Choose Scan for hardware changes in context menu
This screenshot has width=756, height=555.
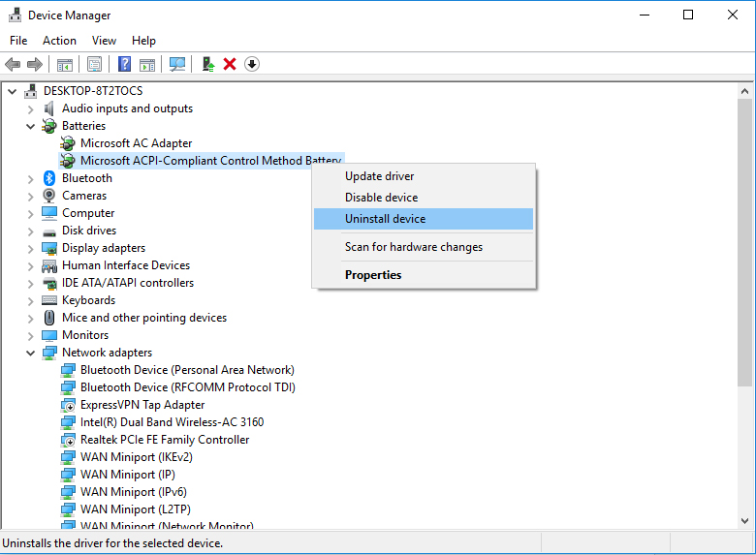(x=424, y=247)
